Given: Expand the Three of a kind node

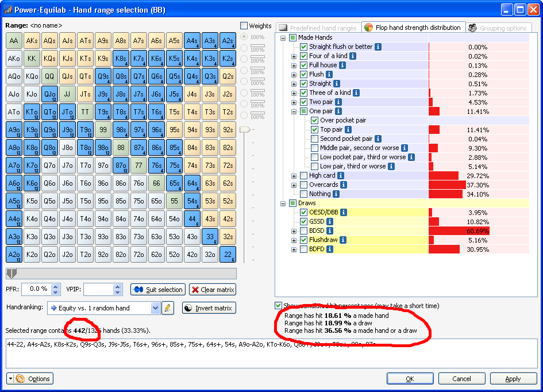Looking at the screenshot, I should click(294, 93).
